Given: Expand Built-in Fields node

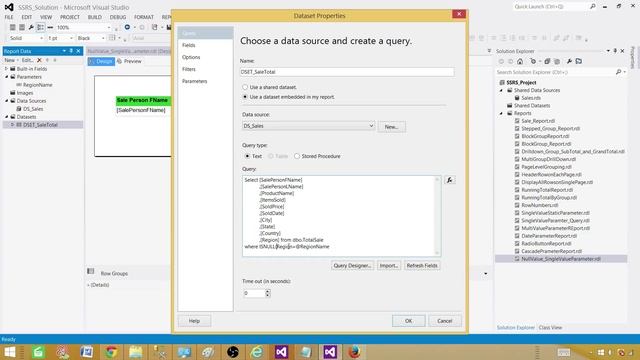Looking at the screenshot, I should coord(7,69).
